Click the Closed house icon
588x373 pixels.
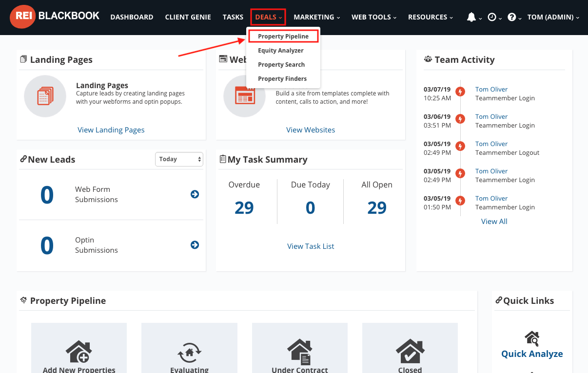click(410, 352)
